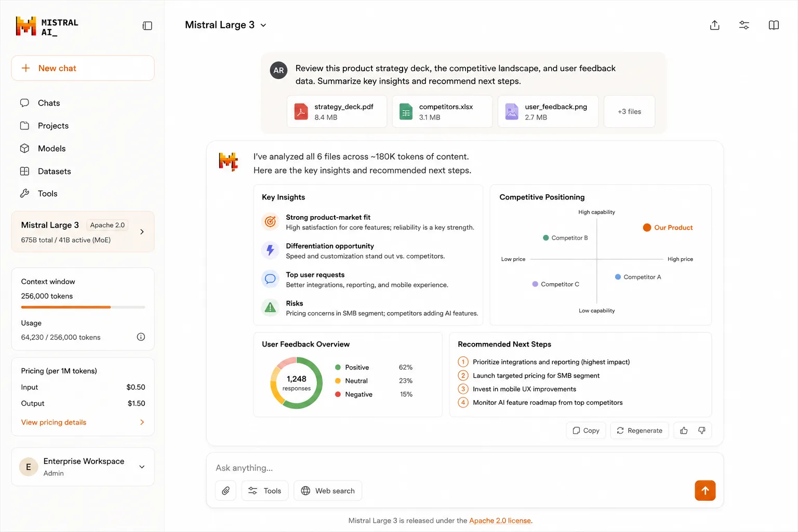Click the Competitor C point on chart
The width and height of the screenshot is (798, 532).
pyautogui.click(x=535, y=284)
